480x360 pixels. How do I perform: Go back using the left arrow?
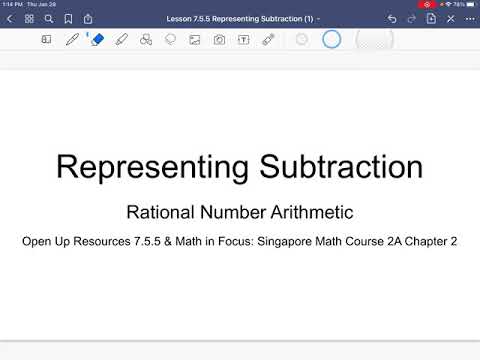coord(10,19)
